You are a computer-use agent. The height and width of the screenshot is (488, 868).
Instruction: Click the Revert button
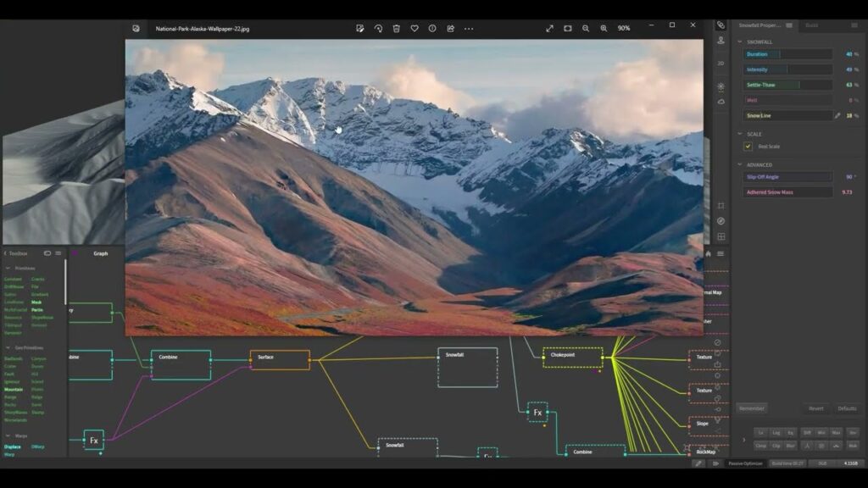coord(816,408)
